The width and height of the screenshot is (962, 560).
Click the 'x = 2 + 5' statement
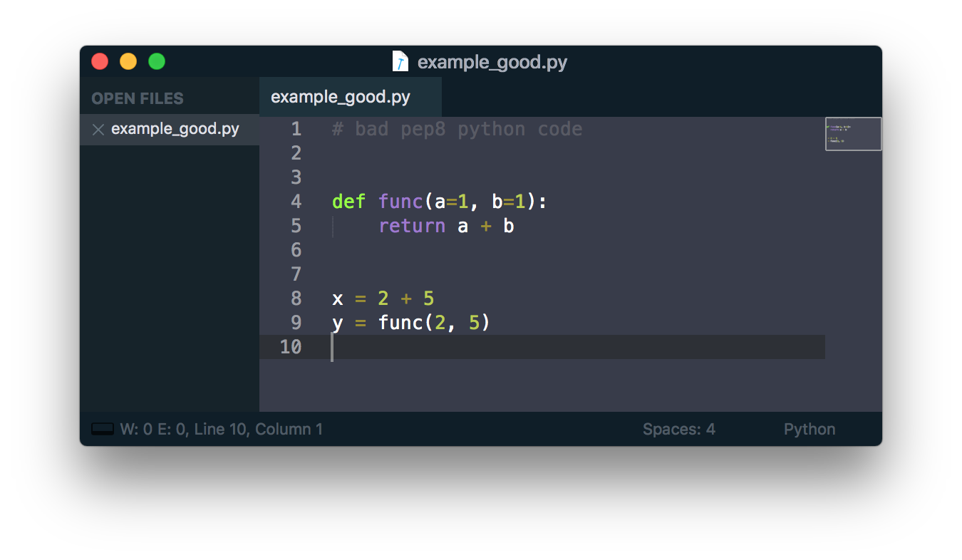point(383,299)
